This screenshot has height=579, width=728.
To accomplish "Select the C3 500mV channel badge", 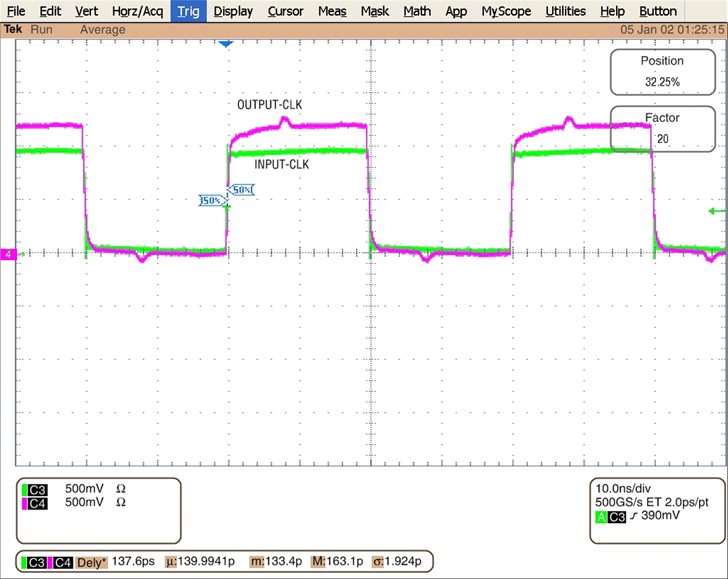I will coord(35,489).
